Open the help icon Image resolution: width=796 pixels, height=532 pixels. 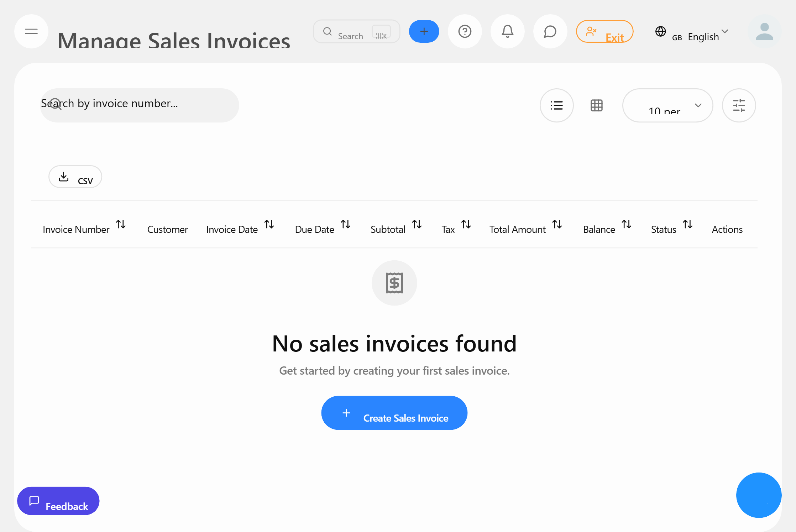click(x=465, y=31)
